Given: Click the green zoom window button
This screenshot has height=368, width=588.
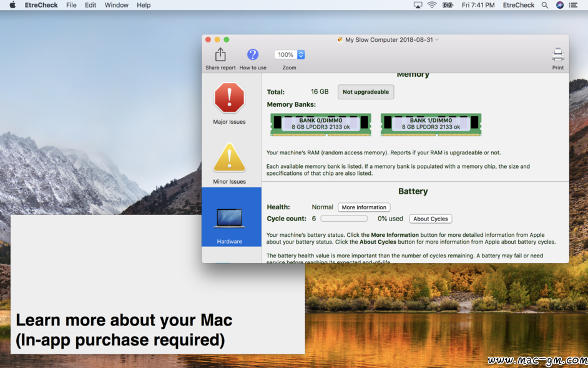Looking at the screenshot, I should [226, 40].
